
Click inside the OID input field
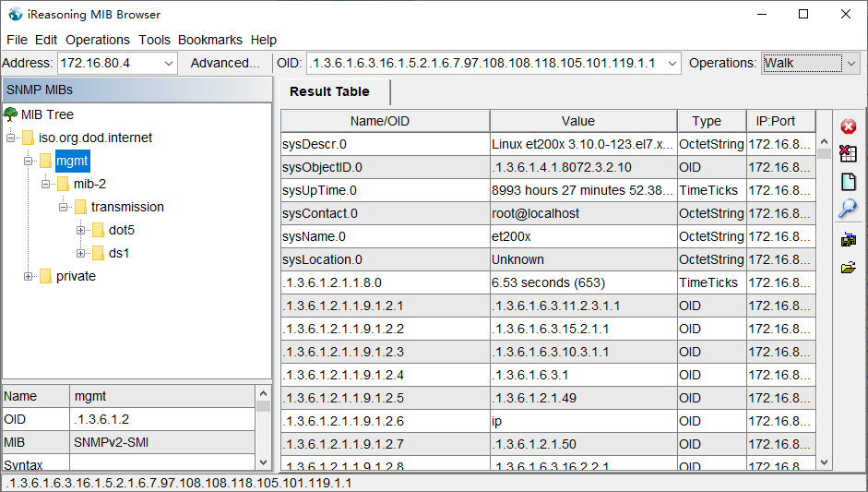pyautogui.click(x=485, y=63)
